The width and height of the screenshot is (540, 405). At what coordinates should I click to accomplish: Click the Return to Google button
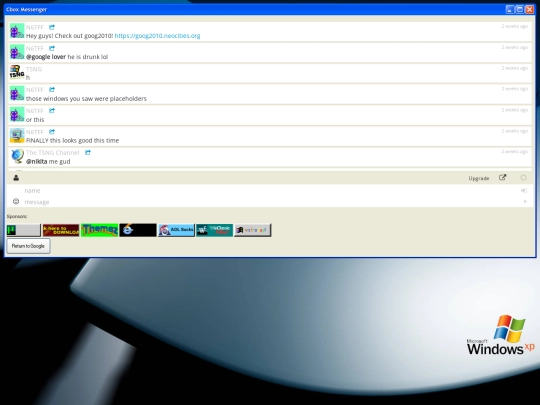pyautogui.click(x=28, y=246)
